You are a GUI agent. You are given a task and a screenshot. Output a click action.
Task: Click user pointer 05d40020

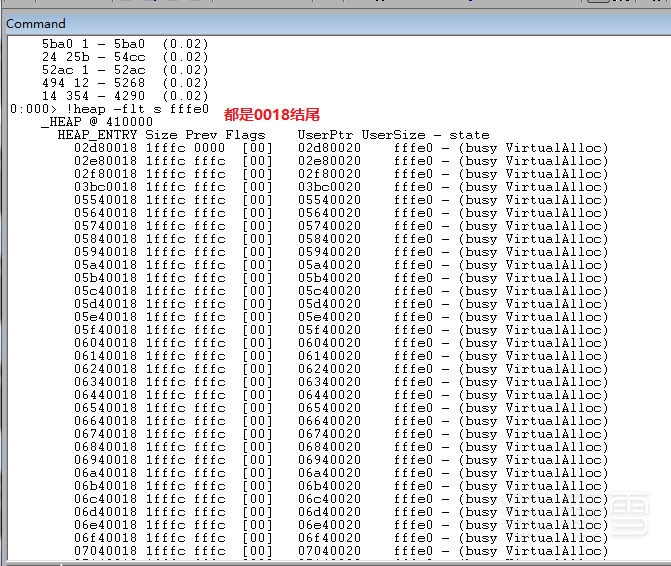pyautogui.click(x=330, y=304)
